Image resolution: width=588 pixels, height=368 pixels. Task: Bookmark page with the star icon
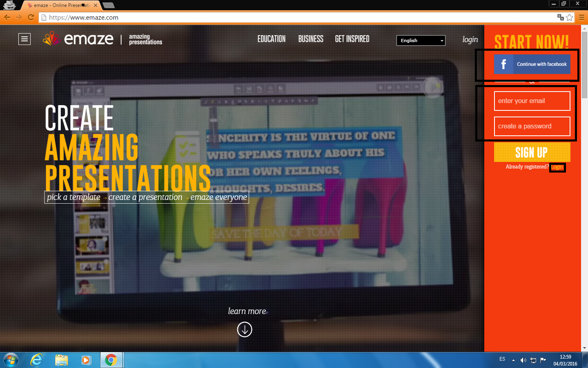click(570, 17)
